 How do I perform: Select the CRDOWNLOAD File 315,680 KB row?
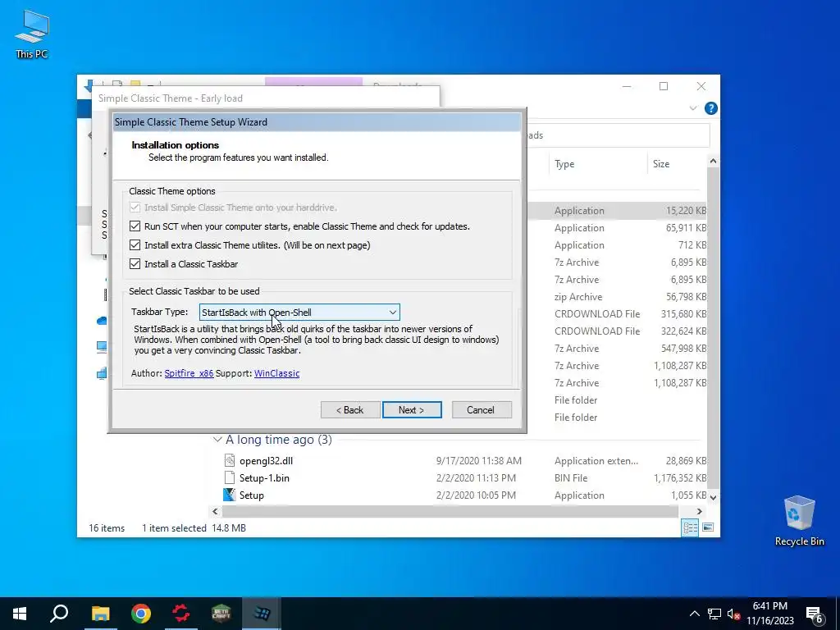coord(617,314)
